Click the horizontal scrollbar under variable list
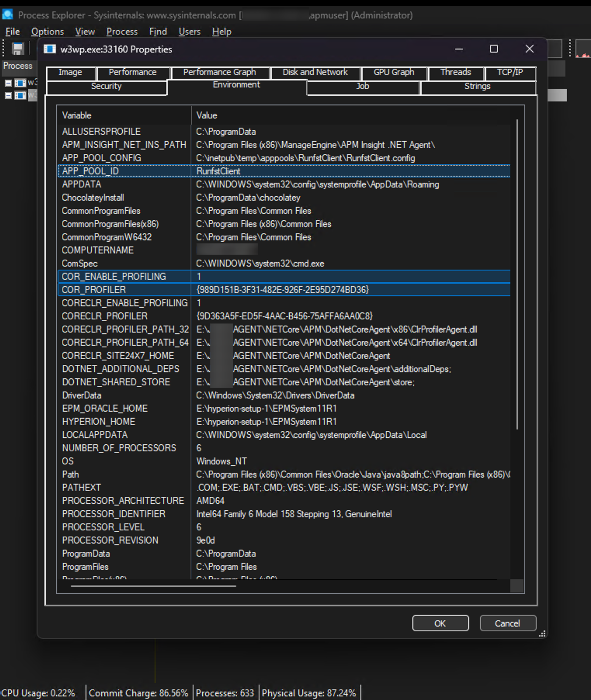The image size is (591, 700). pos(153,586)
